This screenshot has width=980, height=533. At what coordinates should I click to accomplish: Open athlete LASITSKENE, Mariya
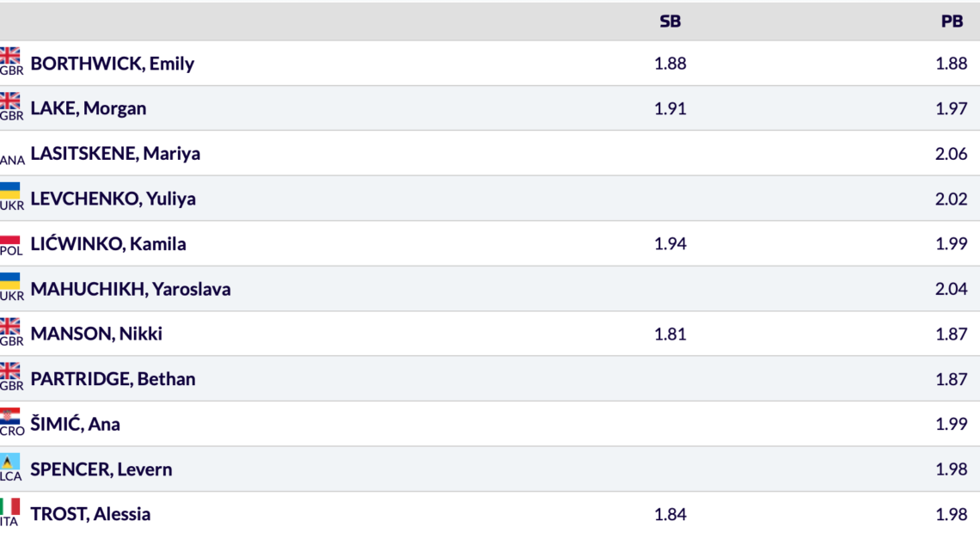coord(115,154)
